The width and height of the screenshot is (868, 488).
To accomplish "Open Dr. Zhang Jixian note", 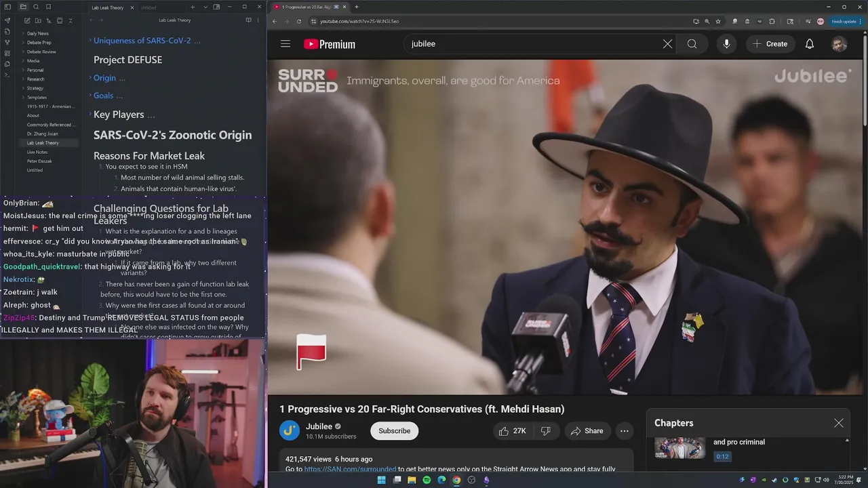I will [x=42, y=134].
